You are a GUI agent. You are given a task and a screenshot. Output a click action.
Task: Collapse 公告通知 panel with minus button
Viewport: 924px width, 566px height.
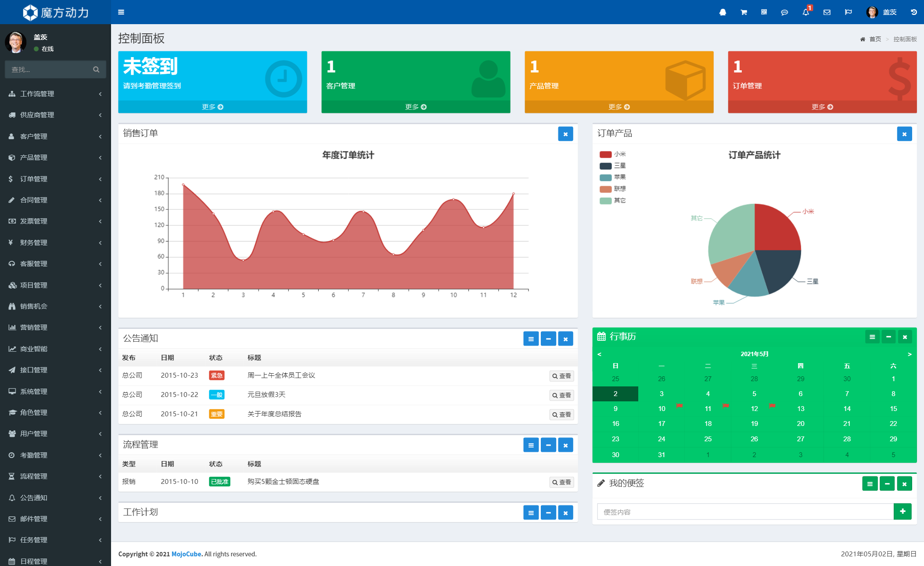pyautogui.click(x=548, y=339)
